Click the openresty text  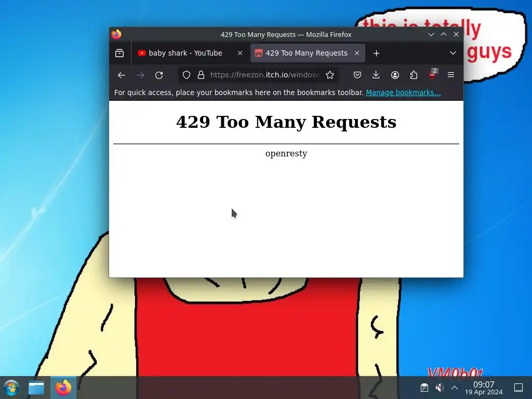[x=286, y=153]
